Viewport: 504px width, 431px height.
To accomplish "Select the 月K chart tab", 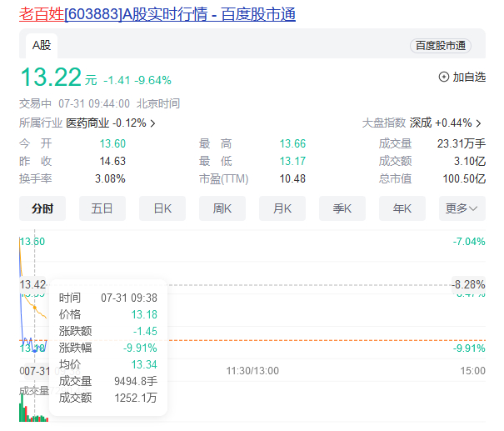I will [282, 208].
